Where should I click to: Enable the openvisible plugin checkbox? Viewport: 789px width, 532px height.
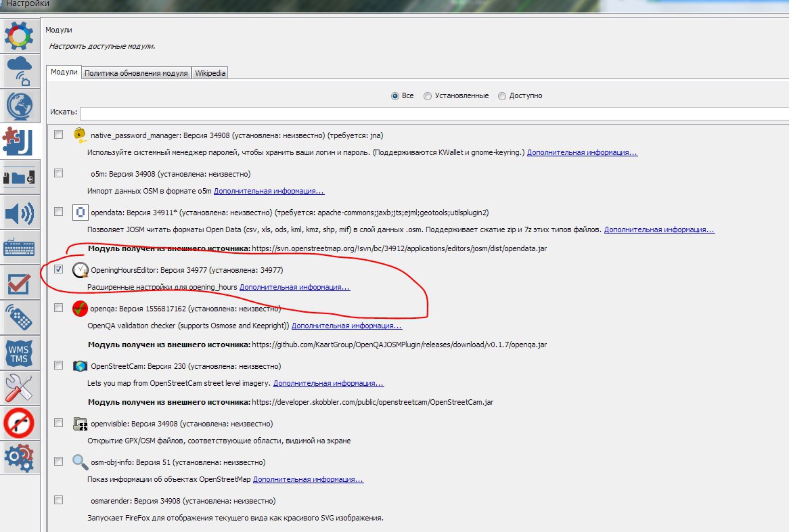point(59,423)
